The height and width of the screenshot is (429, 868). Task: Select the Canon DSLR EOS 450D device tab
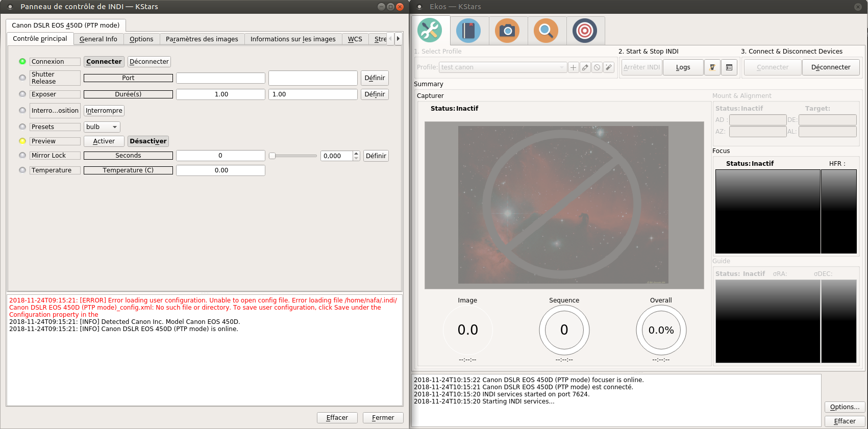pos(66,25)
